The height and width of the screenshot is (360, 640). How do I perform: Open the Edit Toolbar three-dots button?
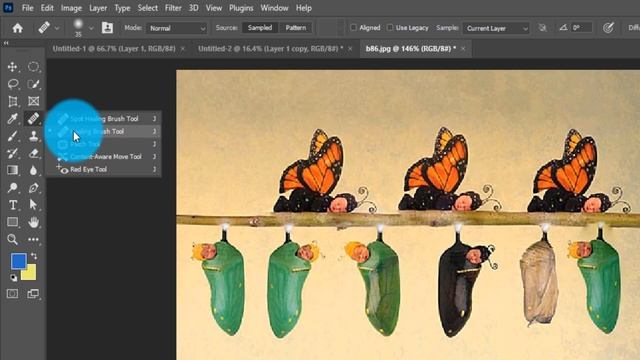click(x=33, y=239)
